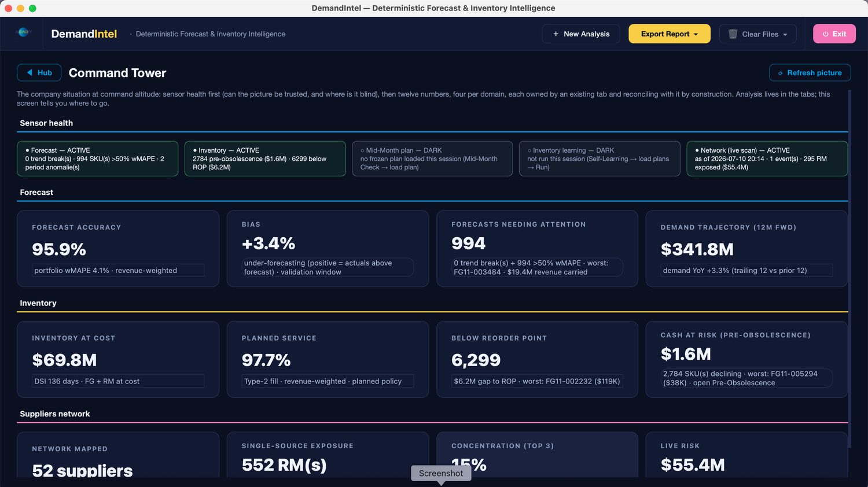Start a New Analysis
The height and width of the screenshot is (487, 868).
[580, 34]
